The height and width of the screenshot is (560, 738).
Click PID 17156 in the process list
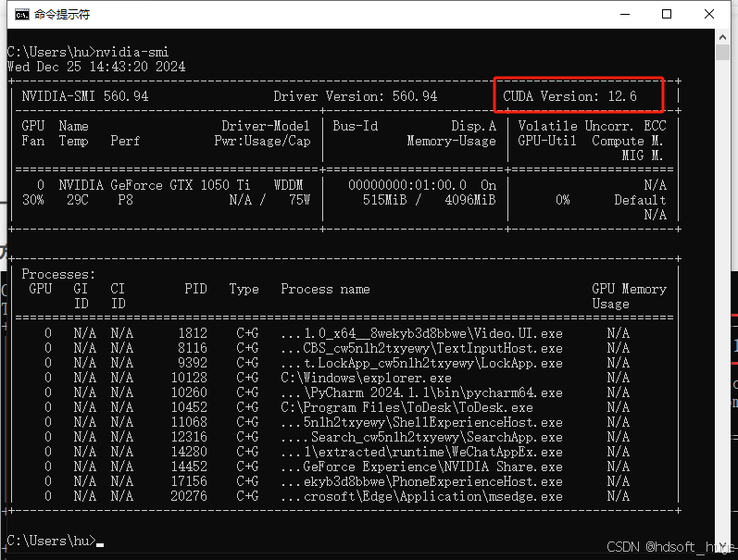click(189, 481)
